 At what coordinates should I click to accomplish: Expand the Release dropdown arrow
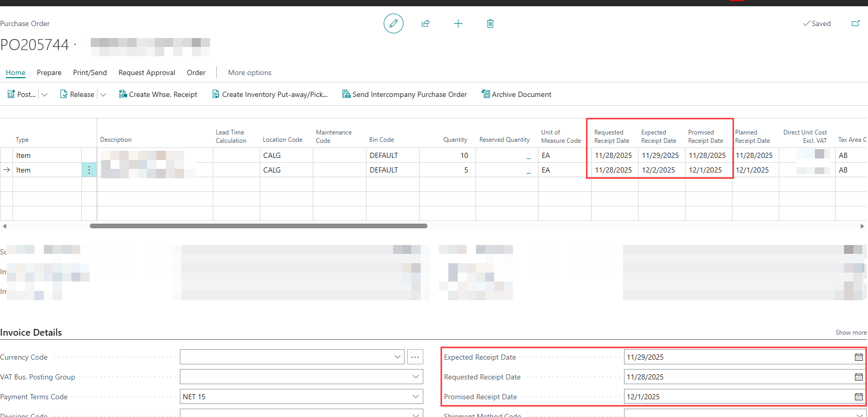coord(103,95)
